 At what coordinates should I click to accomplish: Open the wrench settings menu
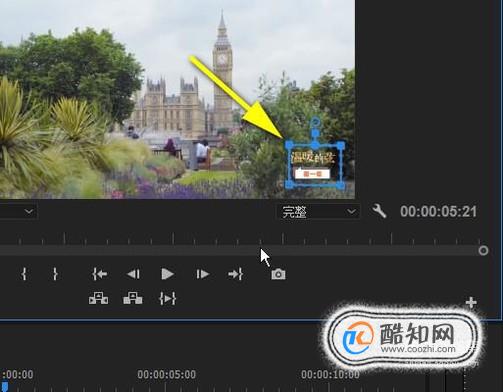379,211
